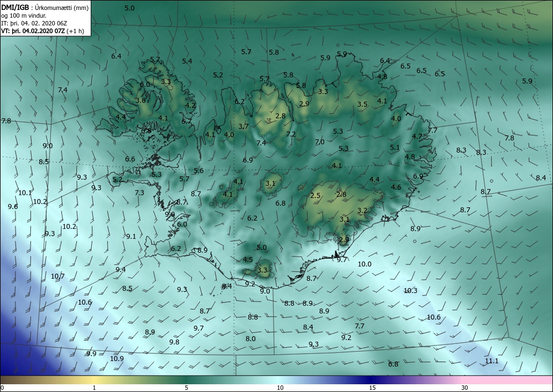Click the 7.0 value on the map

(x=320, y=142)
